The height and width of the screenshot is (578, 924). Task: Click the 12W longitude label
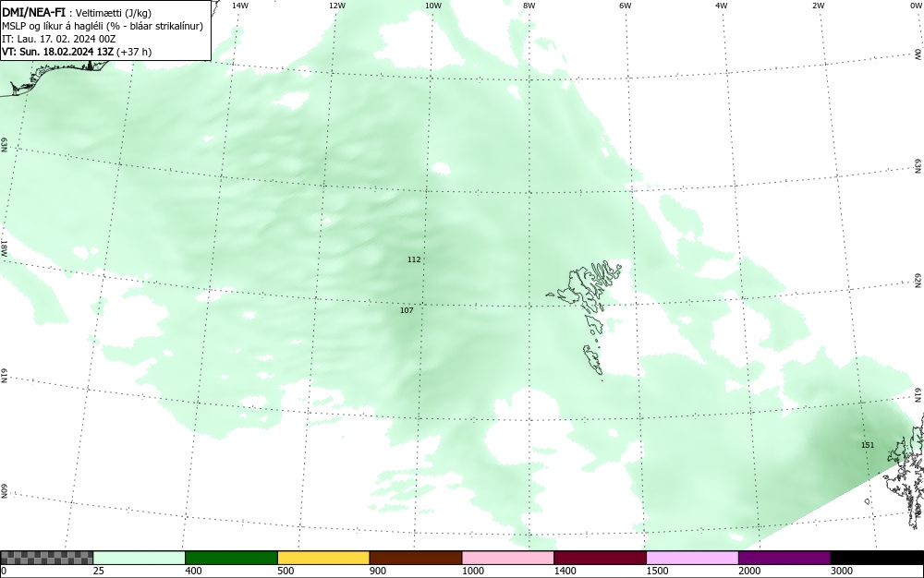[x=336, y=6]
